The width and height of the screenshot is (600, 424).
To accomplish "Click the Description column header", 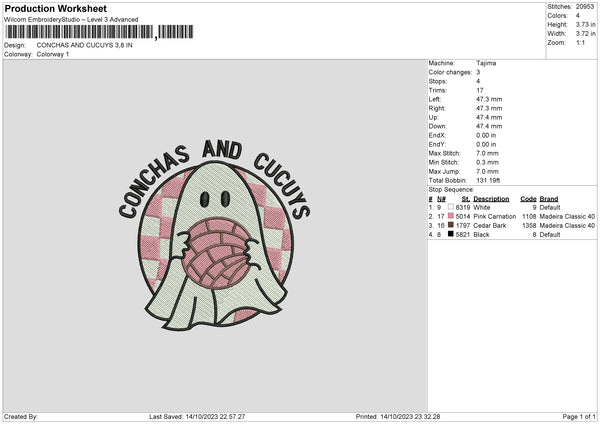I will point(491,199).
